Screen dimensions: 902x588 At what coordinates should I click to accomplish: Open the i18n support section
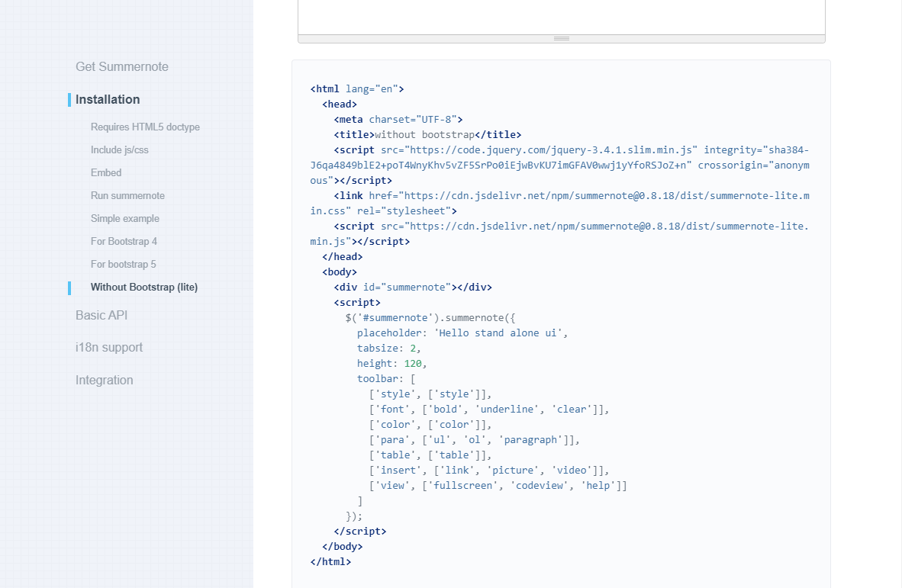click(x=108, y=348)
